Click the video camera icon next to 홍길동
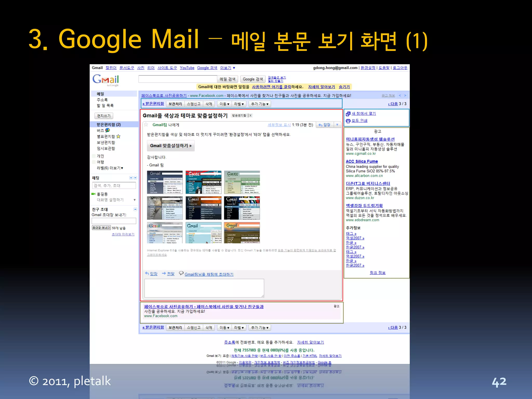 click(94, 194)
